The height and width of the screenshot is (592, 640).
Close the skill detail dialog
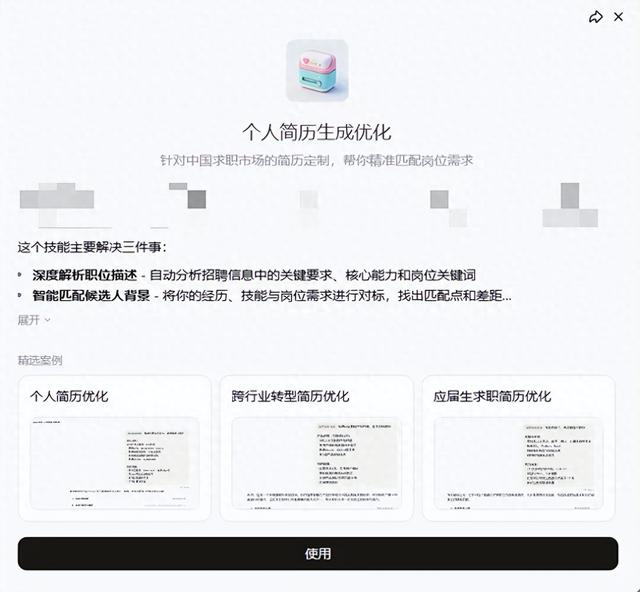(619, 17)
